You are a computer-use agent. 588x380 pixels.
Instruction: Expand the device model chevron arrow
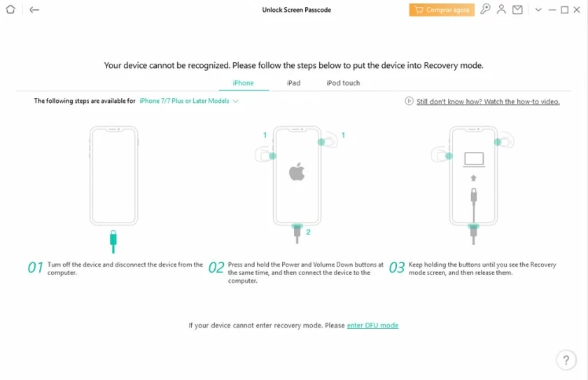(x=235, y=101)
